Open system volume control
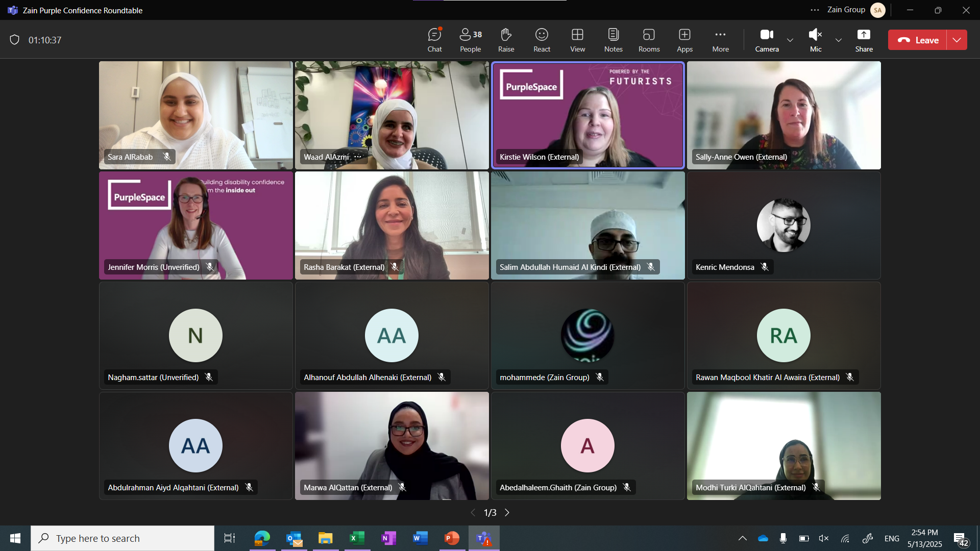980x551 pixels. 824,538
